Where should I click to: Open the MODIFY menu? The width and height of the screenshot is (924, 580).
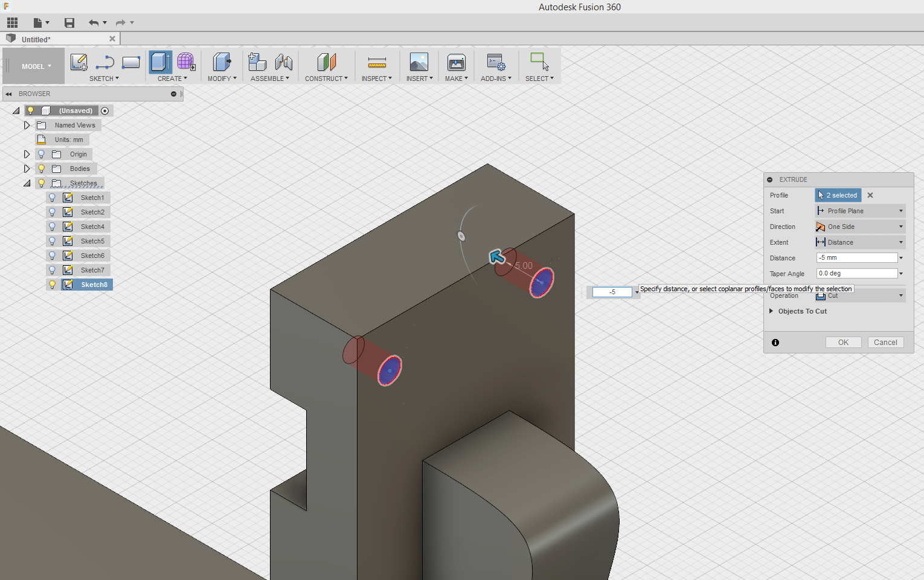point(222,79)
